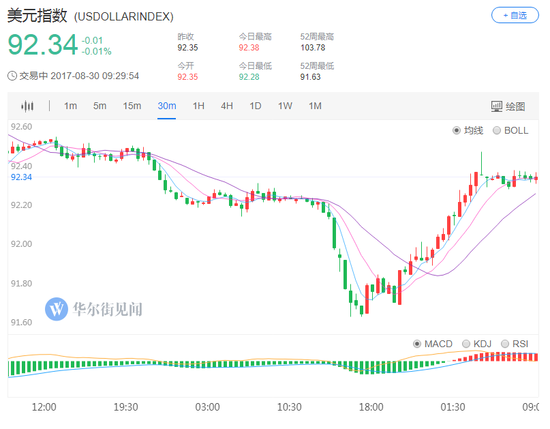Select the 均线 moving average radio

click(456, 130)
